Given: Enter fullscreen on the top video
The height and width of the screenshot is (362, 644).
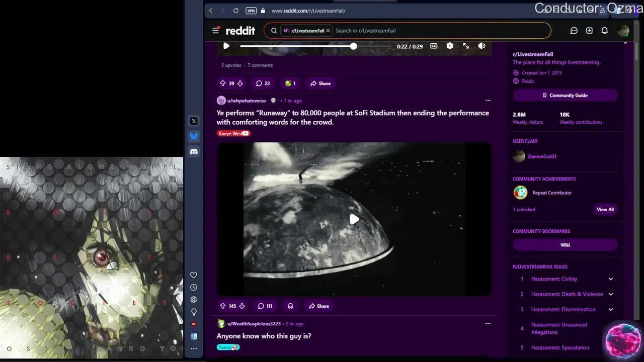Looking at the screenshot, I should tap(466, 46).
